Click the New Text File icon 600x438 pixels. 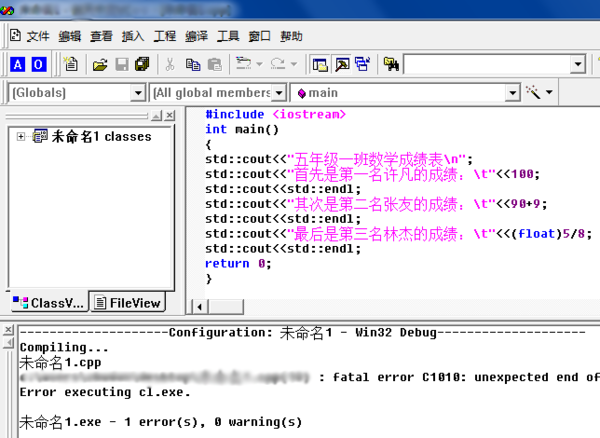71,64
